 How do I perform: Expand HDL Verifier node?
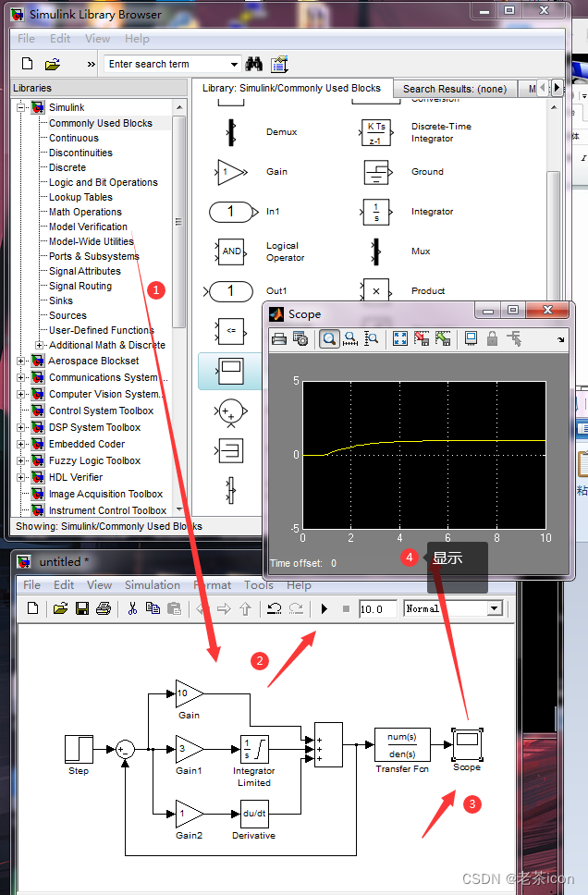(20, 477)
